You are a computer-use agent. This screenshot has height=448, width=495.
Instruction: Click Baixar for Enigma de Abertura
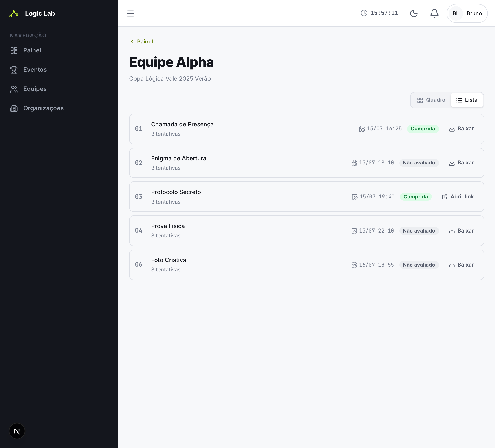(x=461, y=163)
